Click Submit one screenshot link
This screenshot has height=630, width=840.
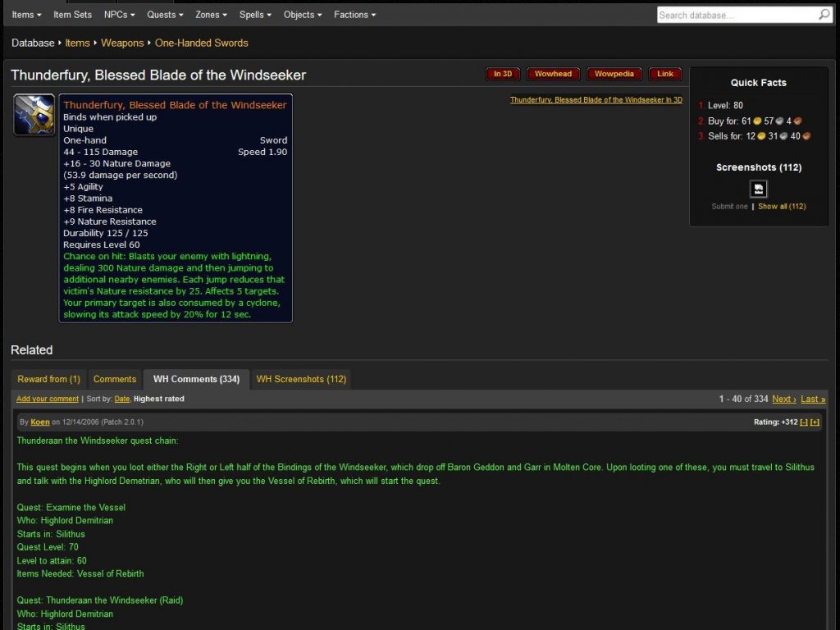pos(729,206)
